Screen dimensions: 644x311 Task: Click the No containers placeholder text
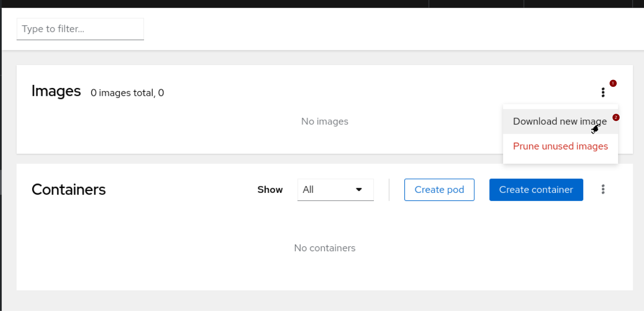[325, 248]
